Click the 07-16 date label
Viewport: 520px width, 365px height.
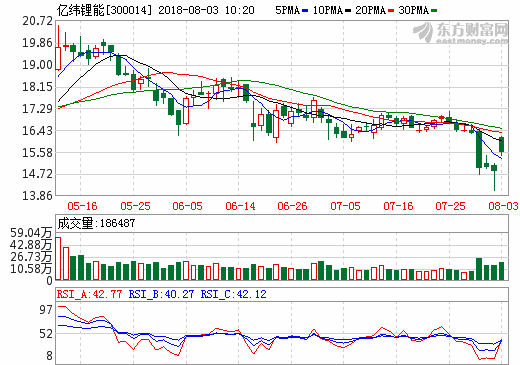pos(398,206)
